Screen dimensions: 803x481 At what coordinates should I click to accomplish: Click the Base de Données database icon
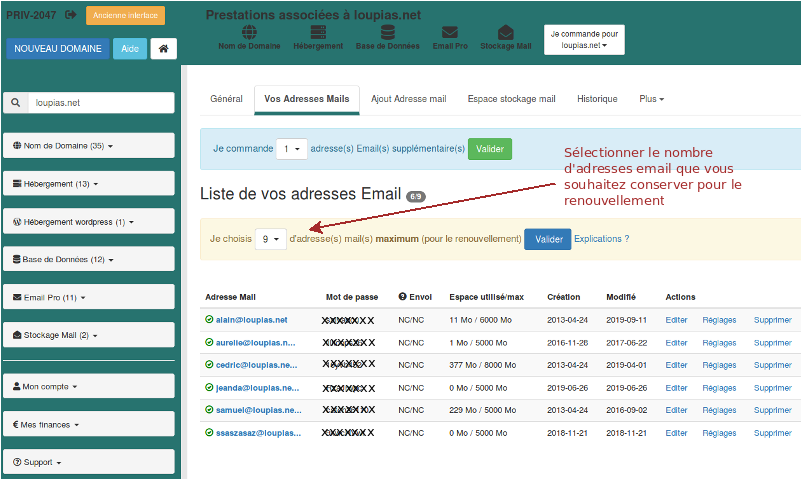click(x=388, y=32)
